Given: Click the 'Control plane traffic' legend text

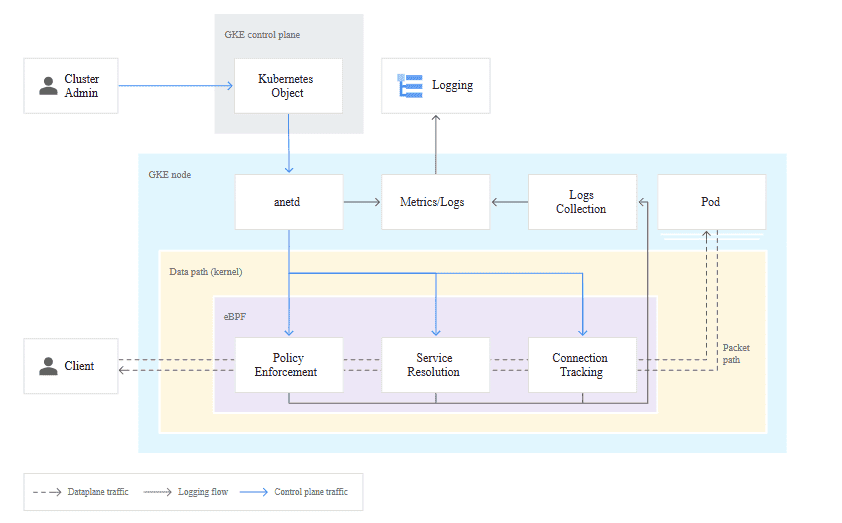Looking at the screenshot, I should pos(311,492).
